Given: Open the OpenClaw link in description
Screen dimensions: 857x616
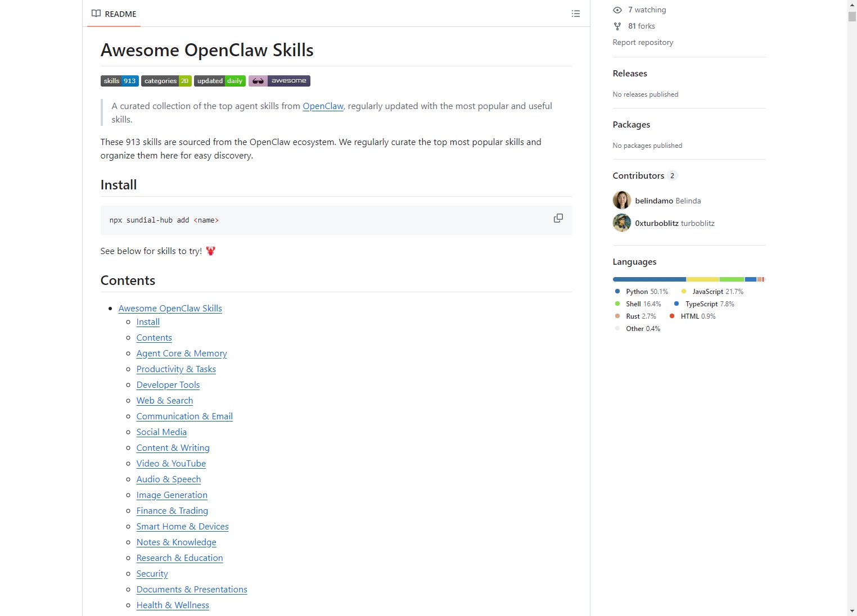Looking at the screenshot, I should point(323,106).
